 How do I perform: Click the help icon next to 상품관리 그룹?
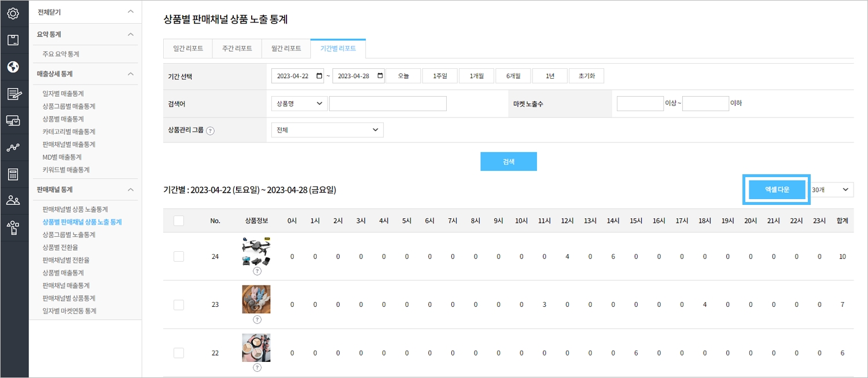click(x=210, y=131)
